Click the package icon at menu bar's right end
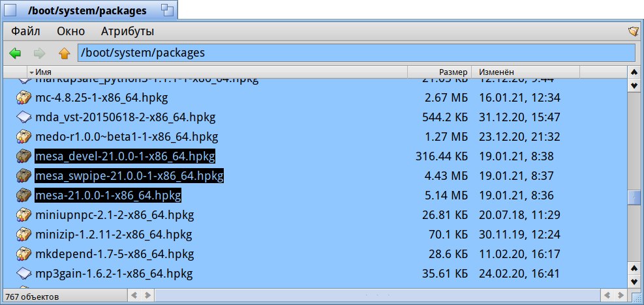This screenshot has height=305, width=644. click(634, 32)
